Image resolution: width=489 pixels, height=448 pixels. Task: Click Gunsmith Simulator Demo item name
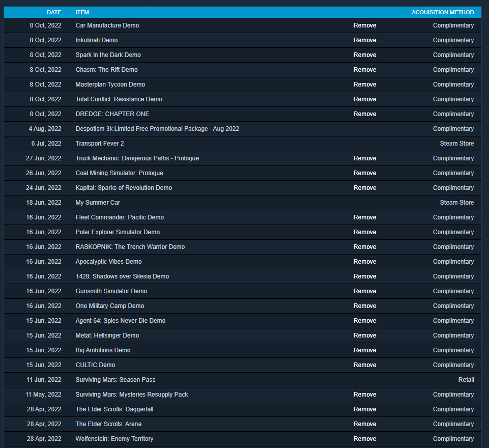coord(111,291)
